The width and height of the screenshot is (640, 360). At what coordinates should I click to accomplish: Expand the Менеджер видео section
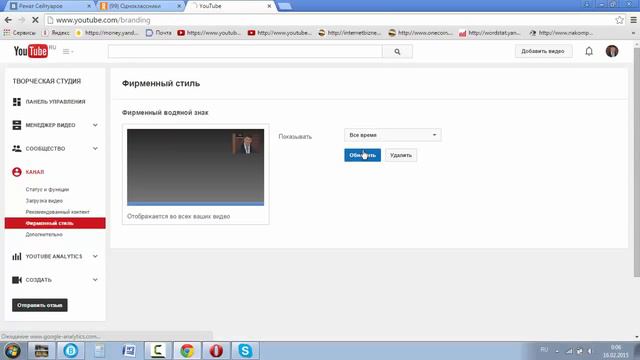click(95, 125)
